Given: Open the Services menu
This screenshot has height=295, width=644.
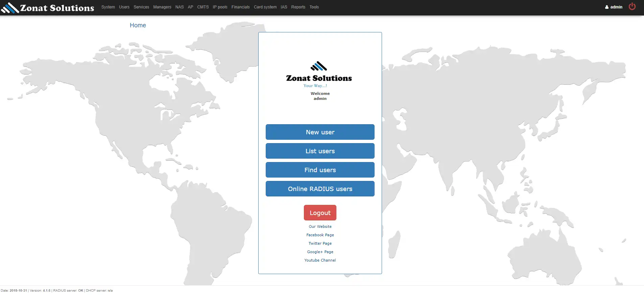Looking at the screenshot, I should [141, 7].
